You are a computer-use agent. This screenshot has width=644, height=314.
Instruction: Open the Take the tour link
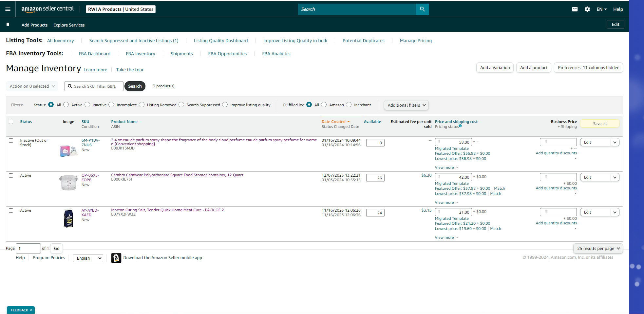(130, 70)
